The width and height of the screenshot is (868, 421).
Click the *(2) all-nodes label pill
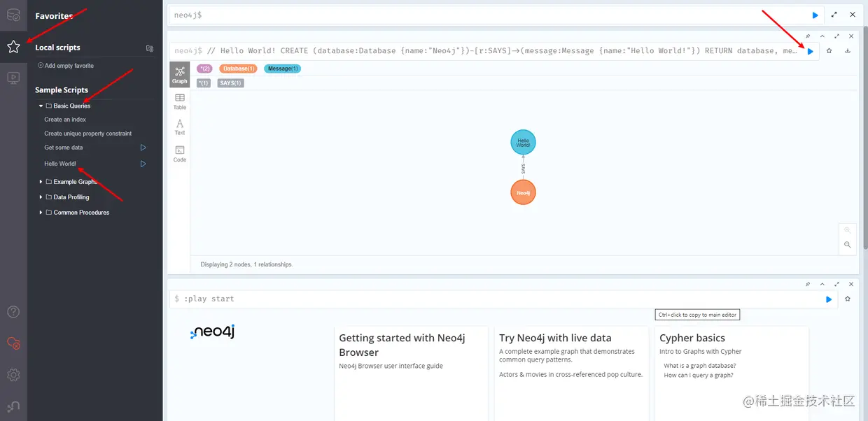[204, 69]
